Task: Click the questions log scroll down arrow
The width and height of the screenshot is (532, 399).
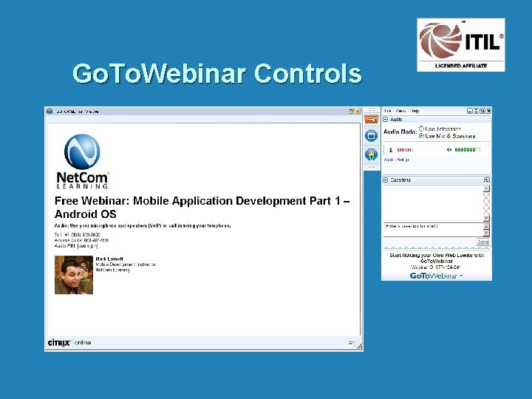Action: tap(486, 218)
